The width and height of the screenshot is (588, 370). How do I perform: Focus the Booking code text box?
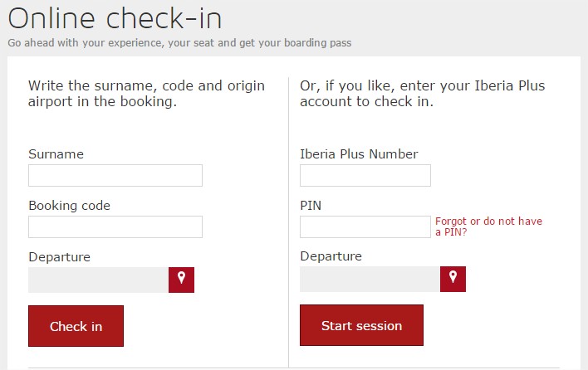[115, 226]
